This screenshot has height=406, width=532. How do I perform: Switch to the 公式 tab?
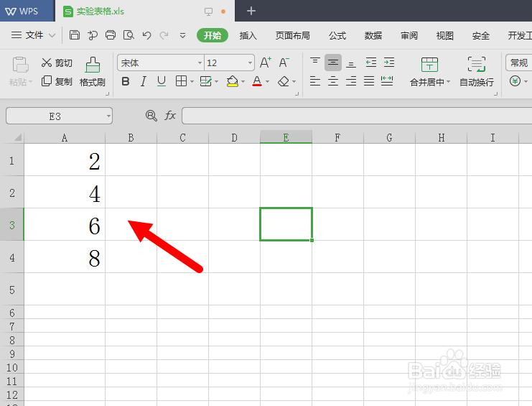point(337,35)
